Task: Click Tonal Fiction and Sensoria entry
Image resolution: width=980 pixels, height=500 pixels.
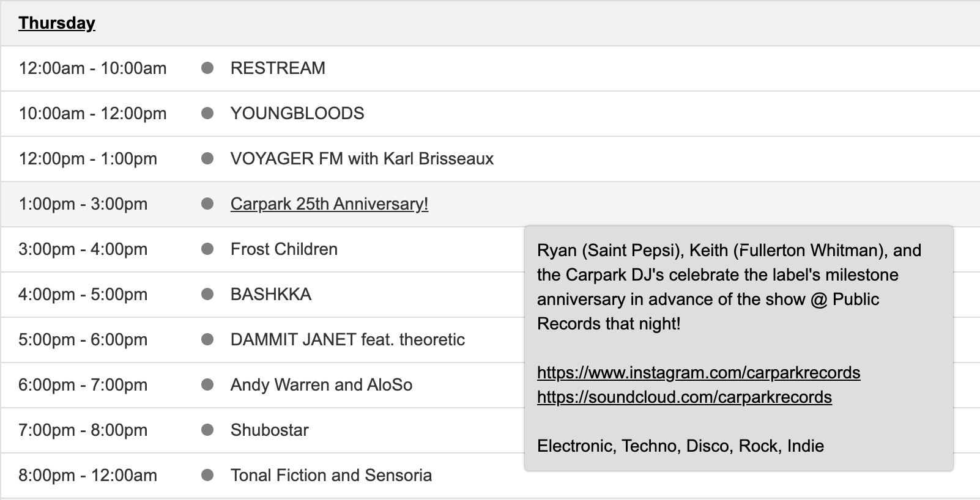Action: pos(331,475)
